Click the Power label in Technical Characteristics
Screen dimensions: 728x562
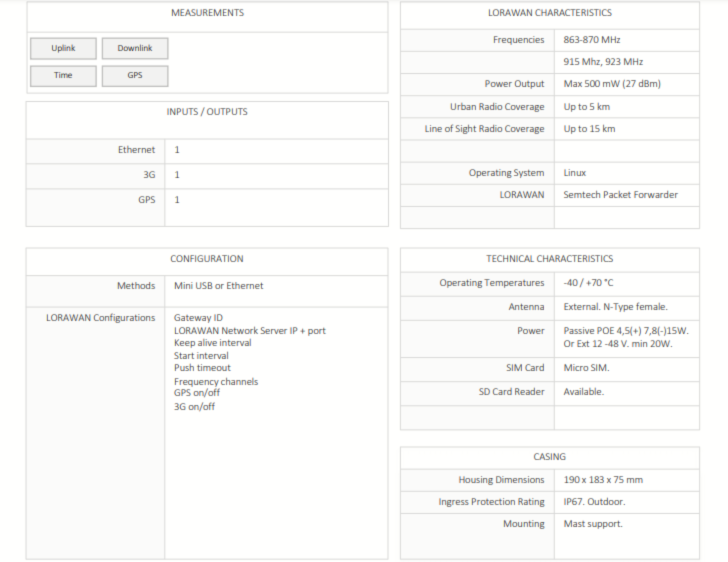[531, 331]
